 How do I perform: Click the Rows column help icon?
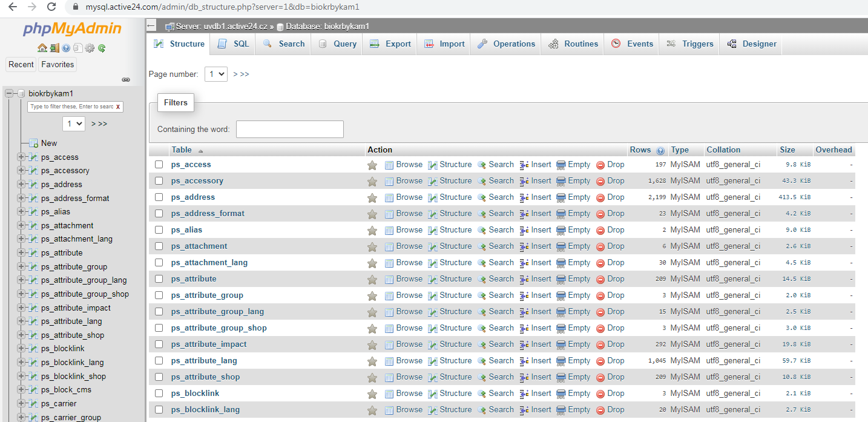(x=660, y=150)
